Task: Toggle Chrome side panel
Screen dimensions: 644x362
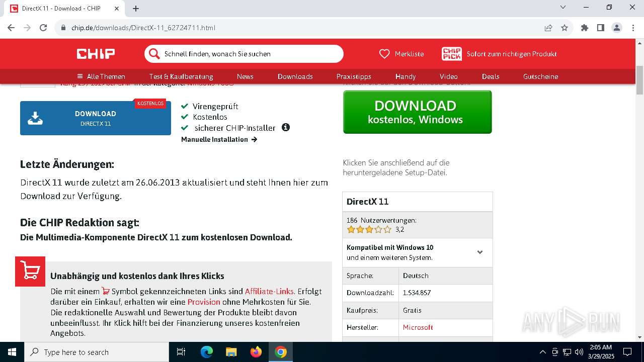Action: [x=601, y=28]
